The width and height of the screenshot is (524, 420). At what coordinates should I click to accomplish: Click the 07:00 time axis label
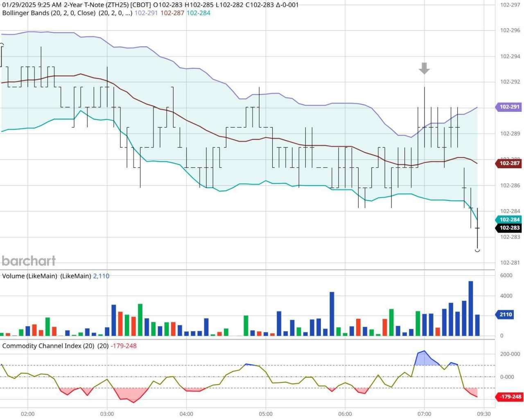tap(425, 414)
